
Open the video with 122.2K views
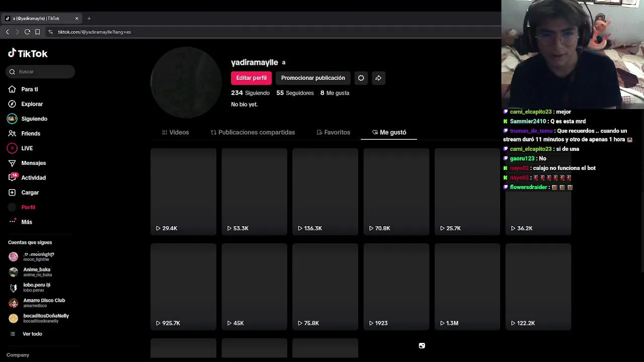point(538,287)
